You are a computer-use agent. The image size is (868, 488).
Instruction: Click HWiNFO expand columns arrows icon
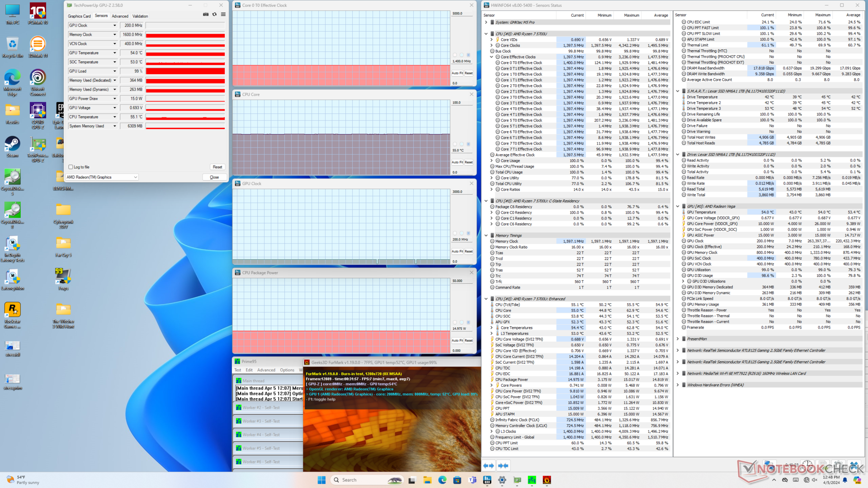(488, 465)
